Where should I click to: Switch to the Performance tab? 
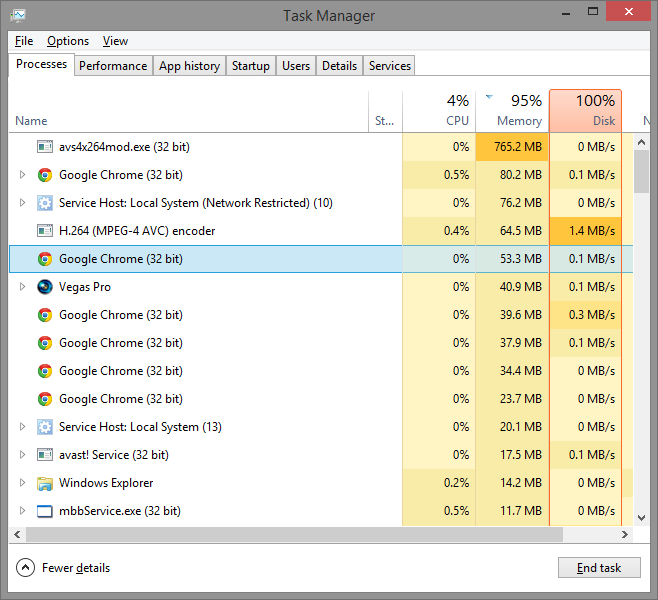[x=113, y=66]
